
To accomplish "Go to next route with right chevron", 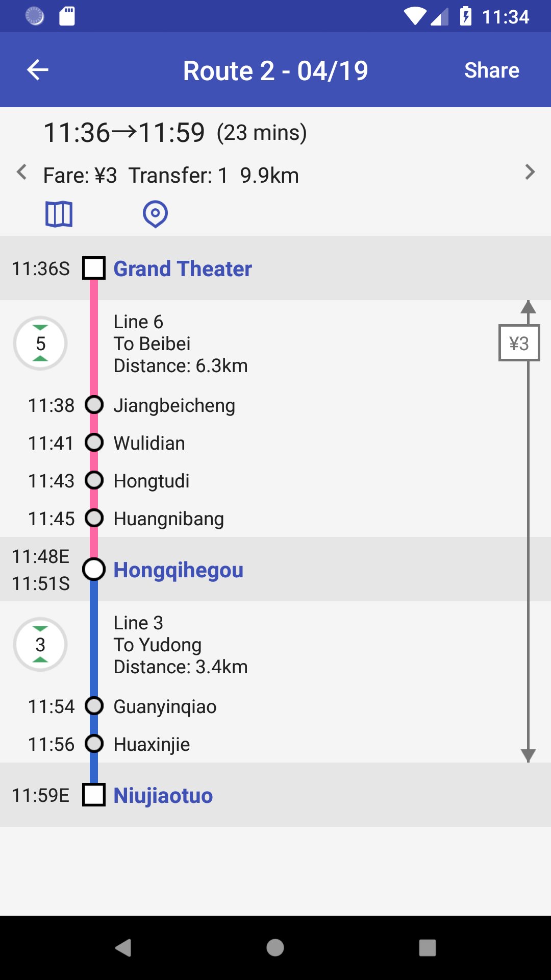I will (x=530, y=172).
